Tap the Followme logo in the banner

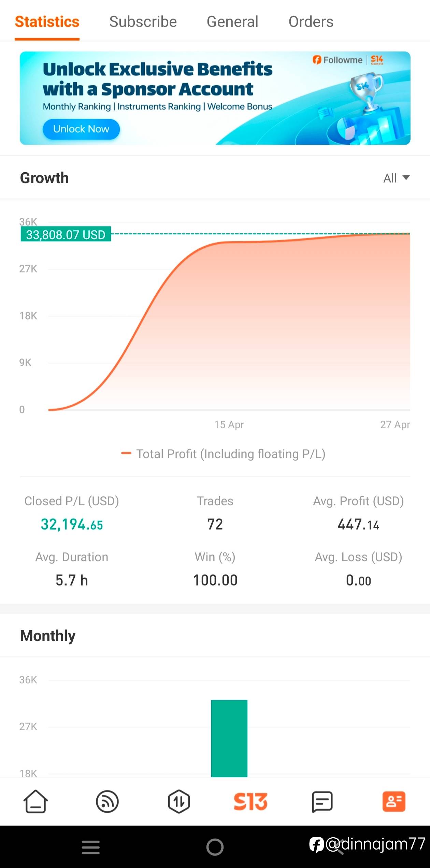337,60
